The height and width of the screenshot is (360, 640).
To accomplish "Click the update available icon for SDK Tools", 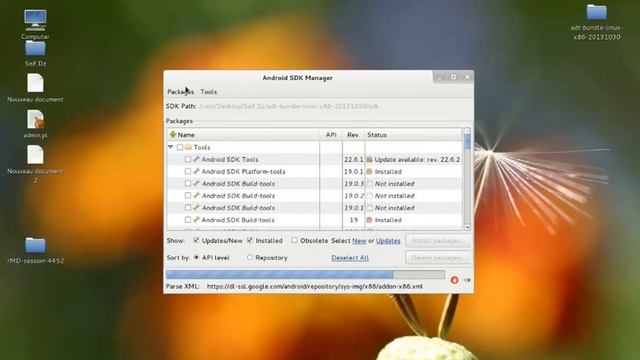I will point(369,159).
